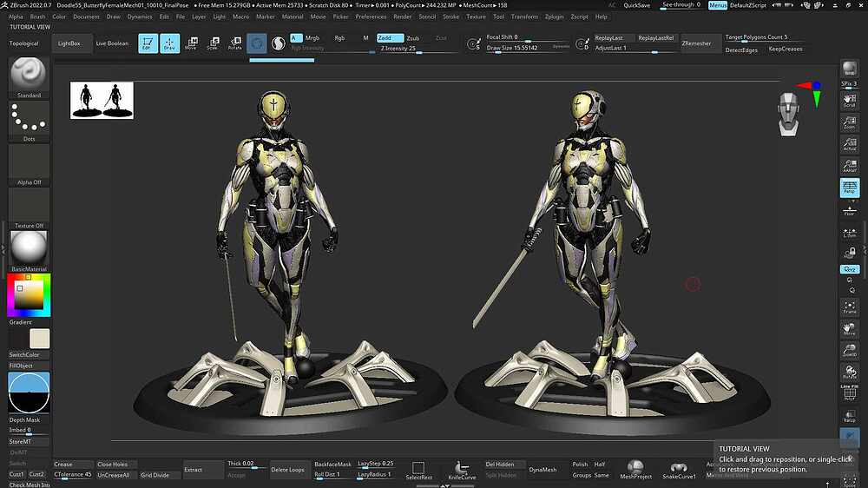Image resolution: width=868 pixels, height=488 pixels.
Task: Click the sculptris pro S-shaped icon
Action: point(279,43)
